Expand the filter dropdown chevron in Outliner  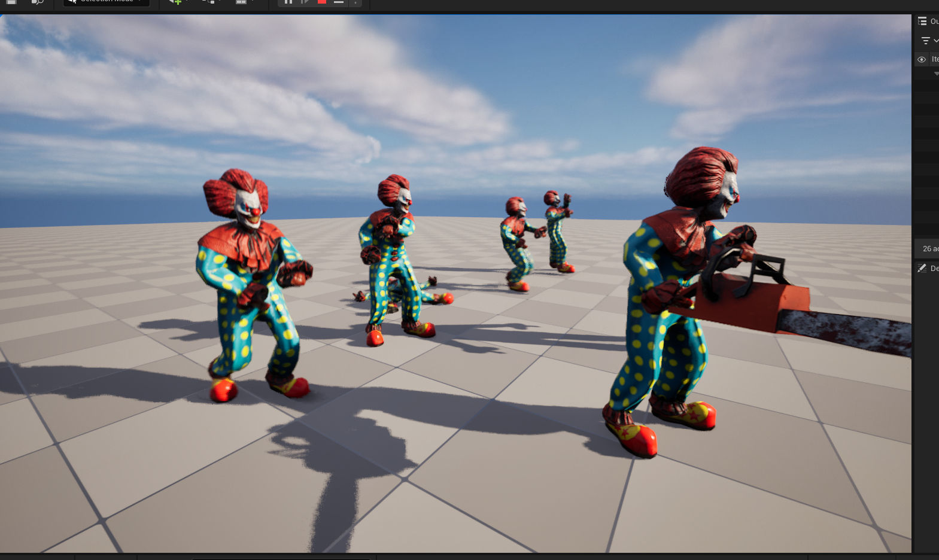pos(936,41)
